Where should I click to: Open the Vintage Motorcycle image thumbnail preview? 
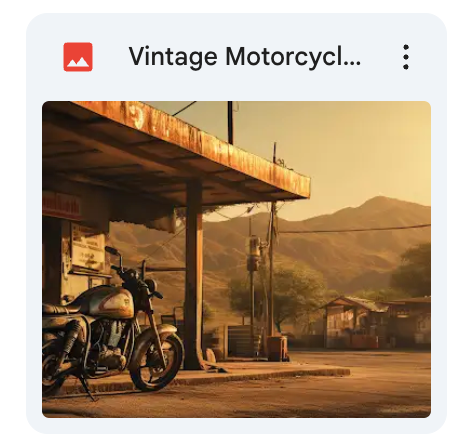click(x=236, y=259)
